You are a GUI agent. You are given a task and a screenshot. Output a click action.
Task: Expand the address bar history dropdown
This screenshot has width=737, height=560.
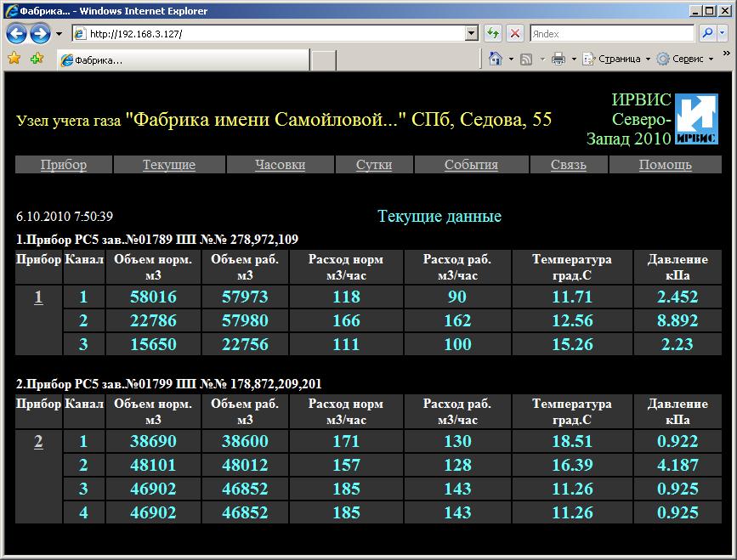pyautogui.click(x=472, y=34)
